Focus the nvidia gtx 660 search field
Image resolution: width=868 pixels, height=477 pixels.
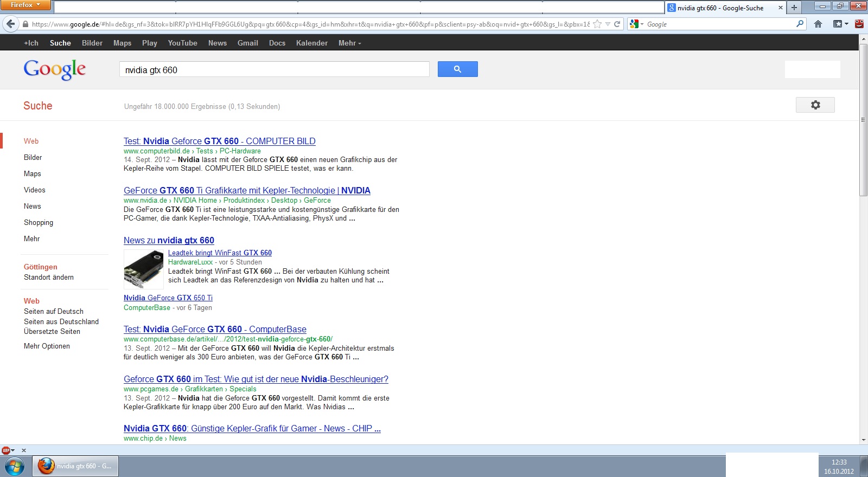pyautogui.click(x=274, y=69)
